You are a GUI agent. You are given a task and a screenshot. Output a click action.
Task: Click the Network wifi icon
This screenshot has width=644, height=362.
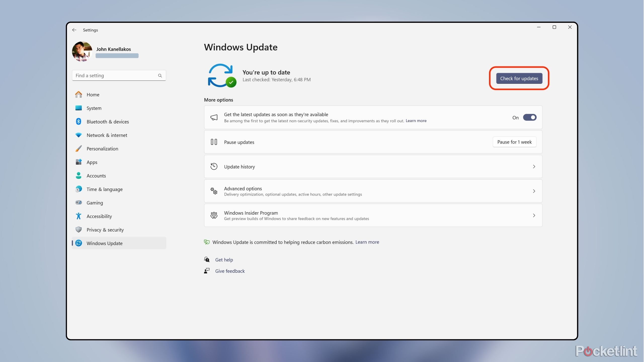[x=78, y=135]
